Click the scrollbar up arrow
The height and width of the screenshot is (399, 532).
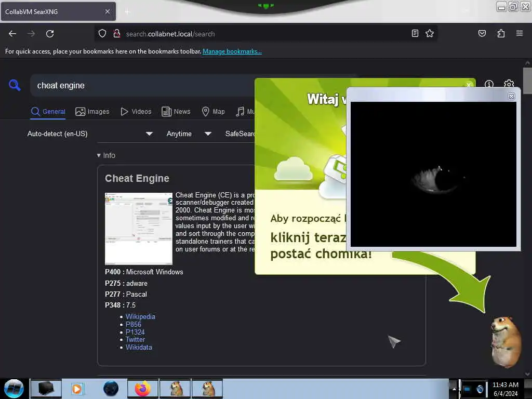click(527, 63)
